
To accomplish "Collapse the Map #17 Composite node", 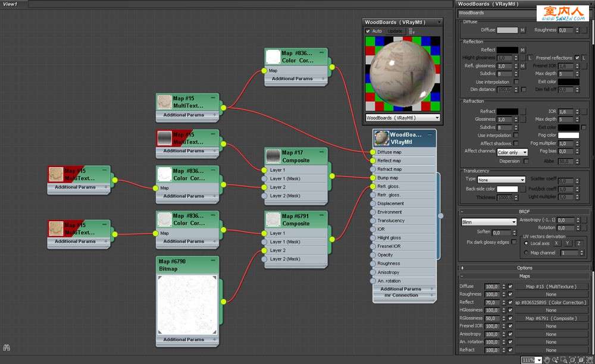I will tap(321, 152).
